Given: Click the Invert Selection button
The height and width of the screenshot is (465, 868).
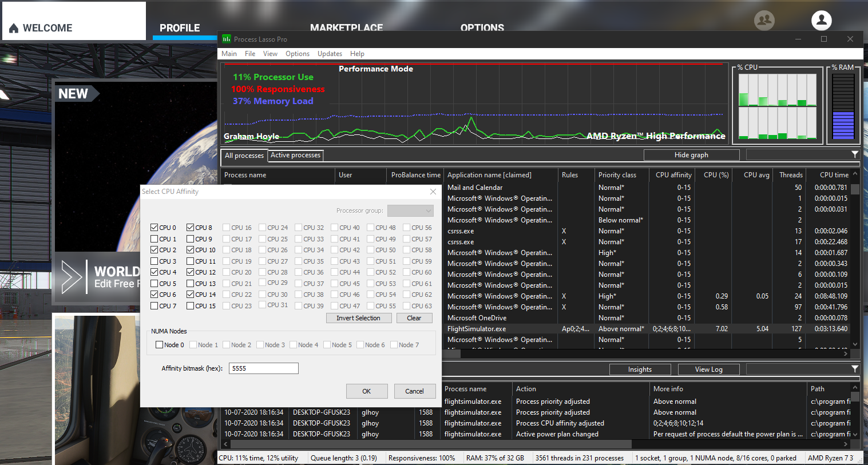Looking at the screenshot, I should pyautogui.click(x=358, y=318).
